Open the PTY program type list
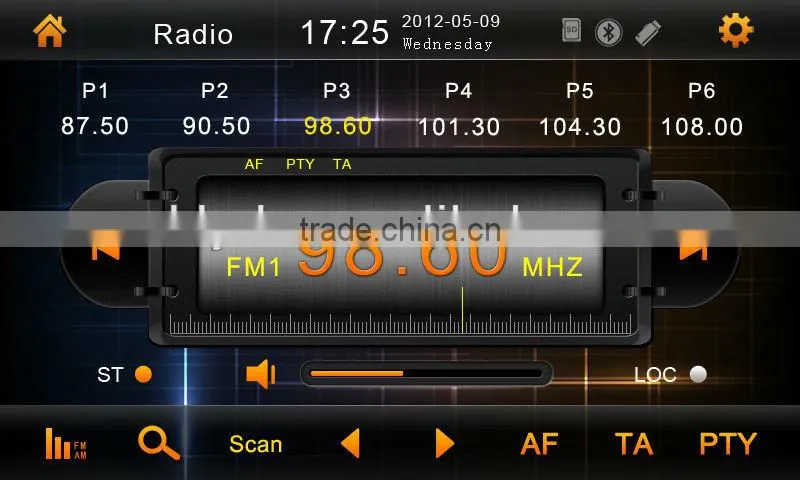 pyautogui.click(x=728, y=444)
